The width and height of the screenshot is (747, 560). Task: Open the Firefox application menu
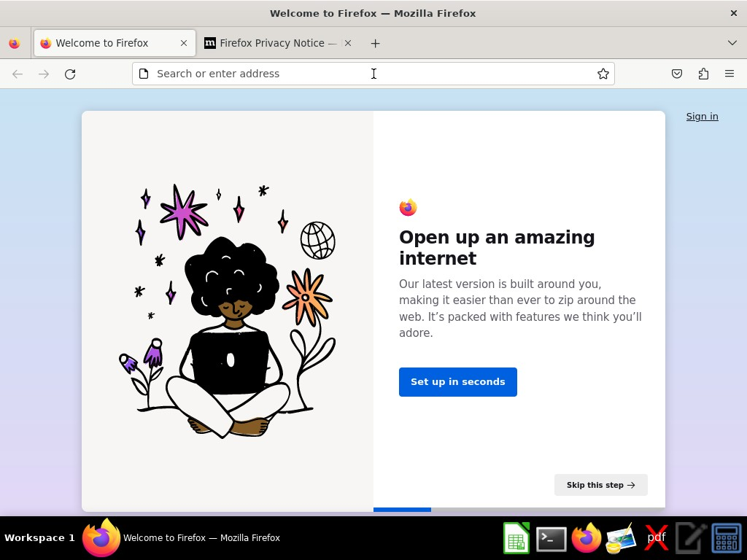pos(729,74)
